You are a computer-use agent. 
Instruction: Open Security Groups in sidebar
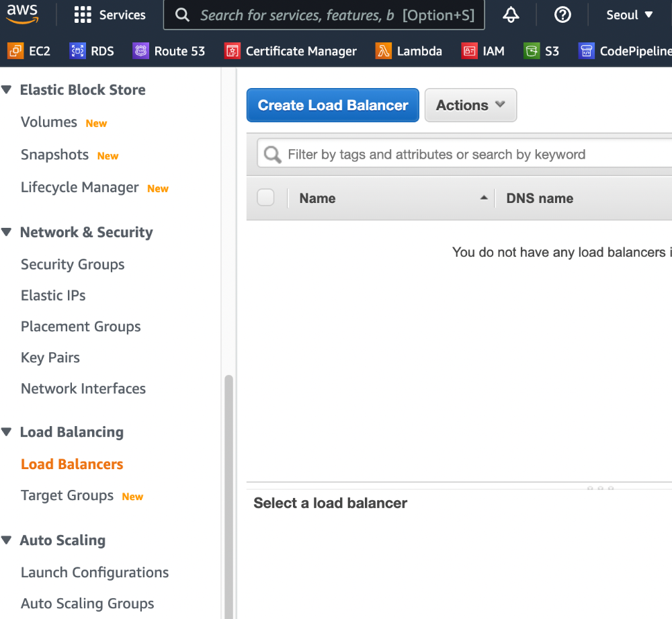(73, 265)
